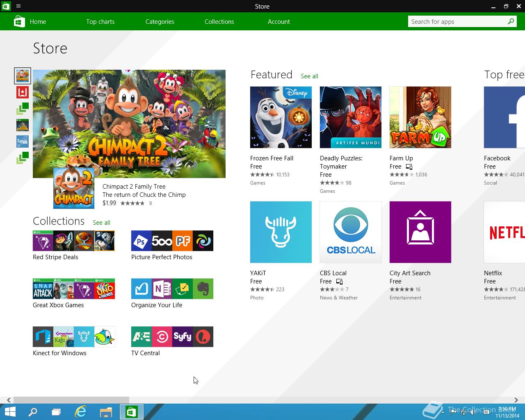Open the Chimpact 2 app icon
This screenshot has width=525, height=420.
click(x=74, y=188)
